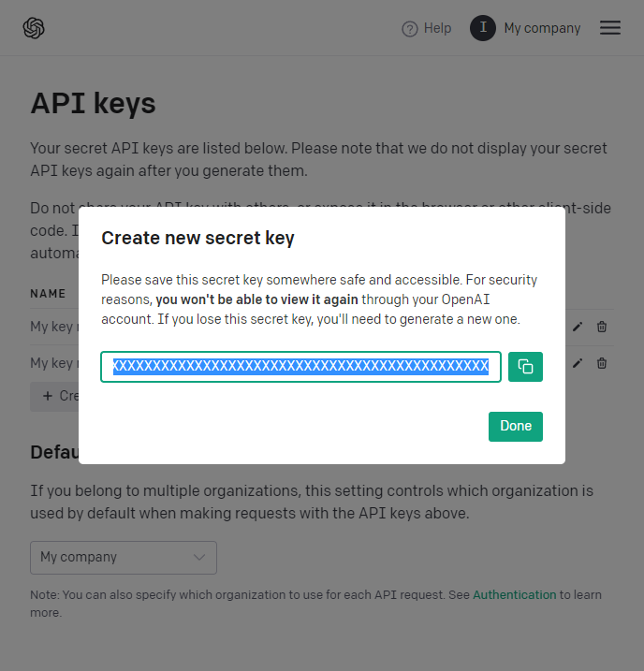This screenshot has height=671, width=644.
Task: Select the second "My key" row name
Action: [53, 363]
